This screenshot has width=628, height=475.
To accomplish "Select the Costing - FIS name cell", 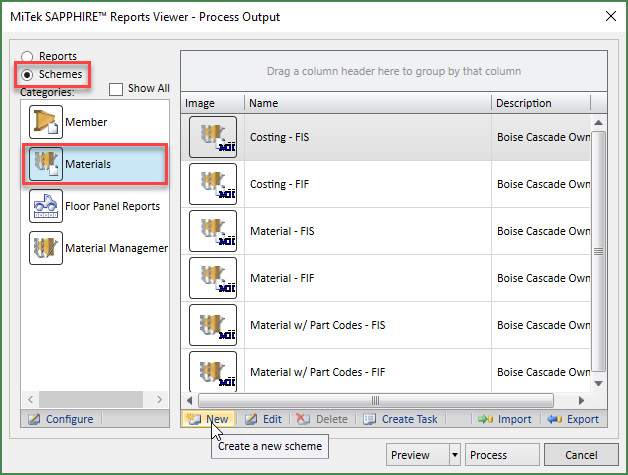I will point(368,137).
